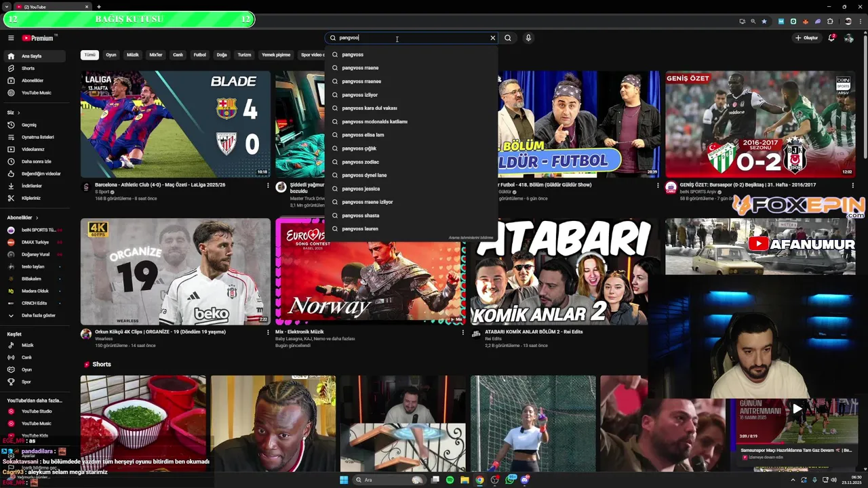
Task: Choose suggestion "pangvoss shasta"
Action: 412,216
